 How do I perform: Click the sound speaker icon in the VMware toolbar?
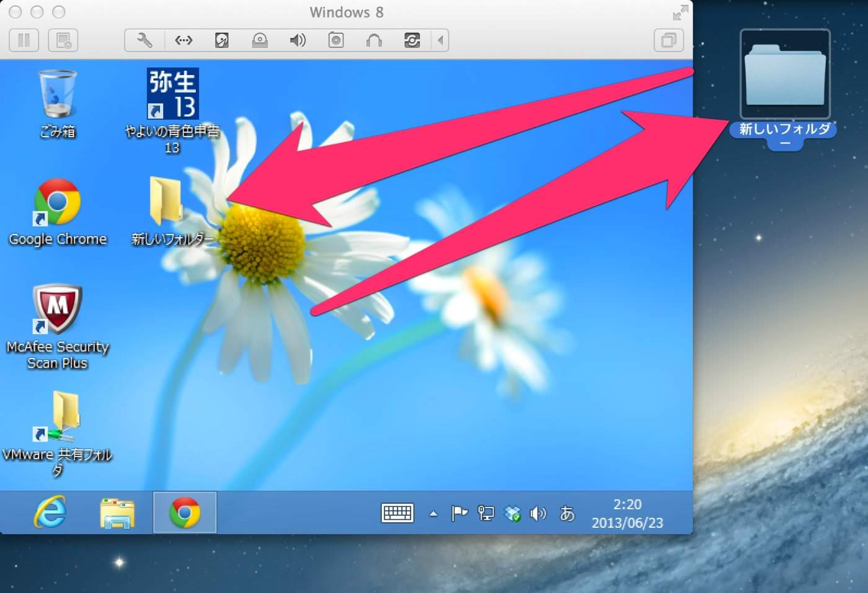click(x=298, y=40)
